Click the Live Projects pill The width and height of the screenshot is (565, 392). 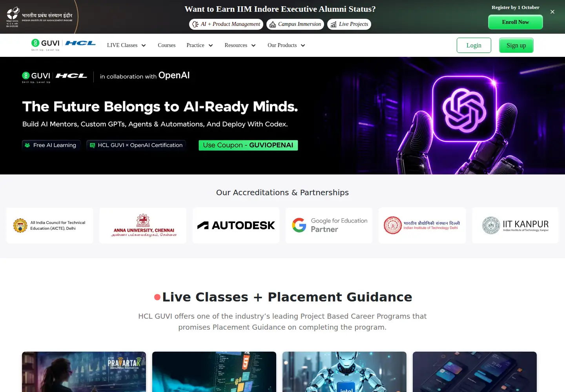point(349,24)
